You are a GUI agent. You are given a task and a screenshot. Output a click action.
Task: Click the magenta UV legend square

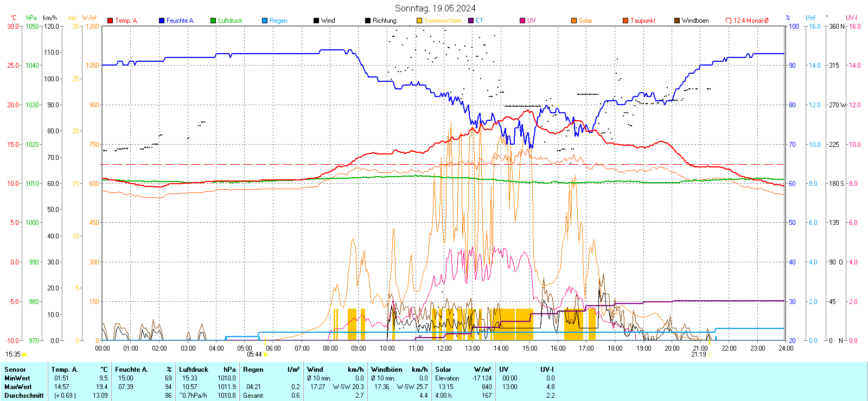pyautogui.click(x=522, y=21)
